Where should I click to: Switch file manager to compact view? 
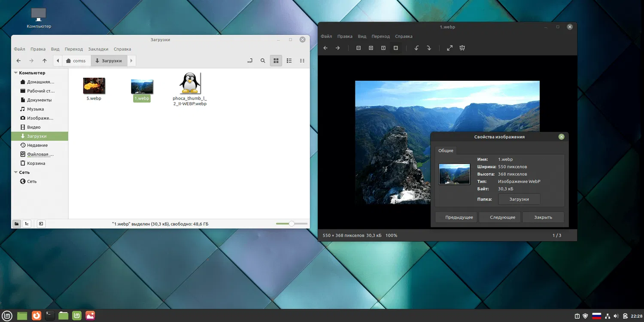click(302, 61)
